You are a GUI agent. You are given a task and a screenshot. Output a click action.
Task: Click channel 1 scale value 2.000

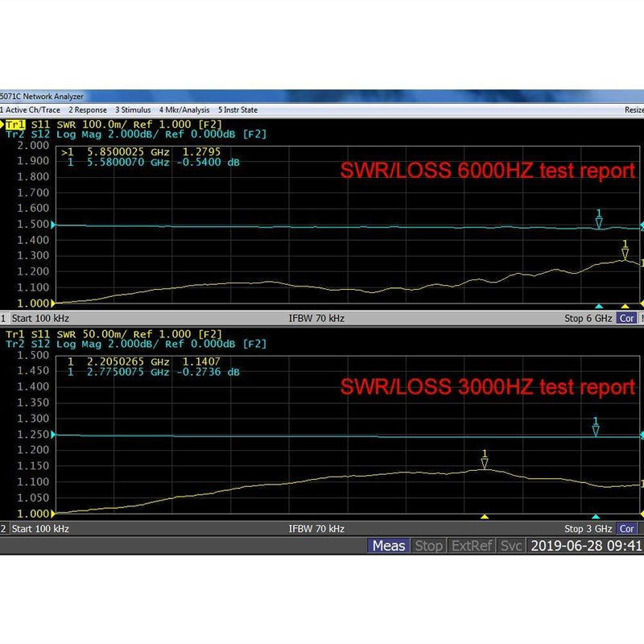33,146
